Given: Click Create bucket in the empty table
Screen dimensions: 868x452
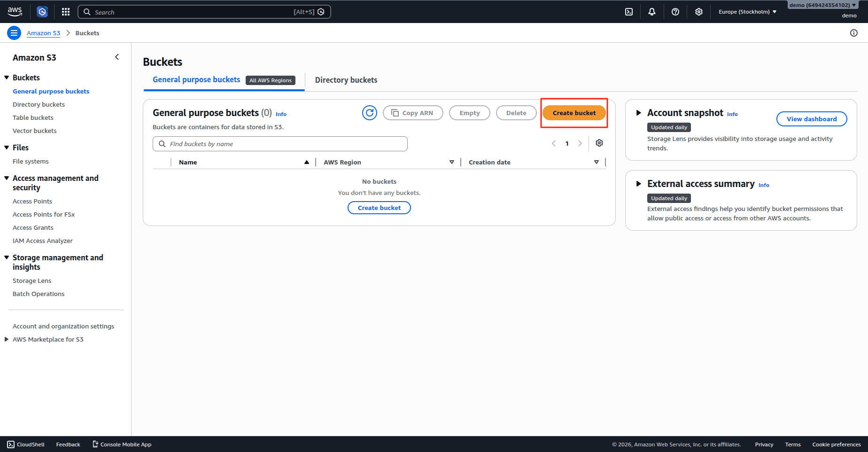Looking at the screenshot, I should (x=379, y=208).
